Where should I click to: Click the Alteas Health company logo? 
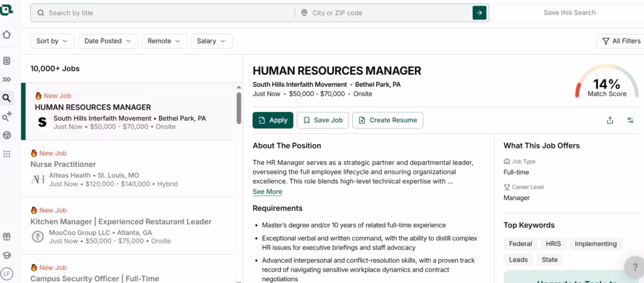[38, 179]
